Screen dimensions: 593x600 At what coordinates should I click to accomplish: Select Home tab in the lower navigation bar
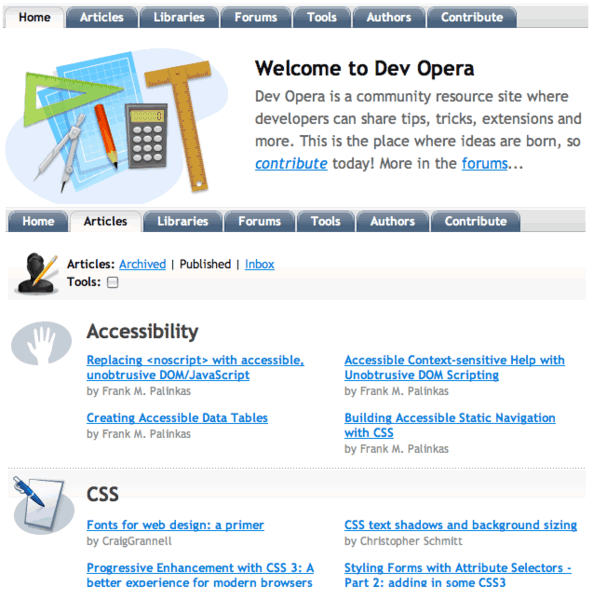click(x=38, y=222)
